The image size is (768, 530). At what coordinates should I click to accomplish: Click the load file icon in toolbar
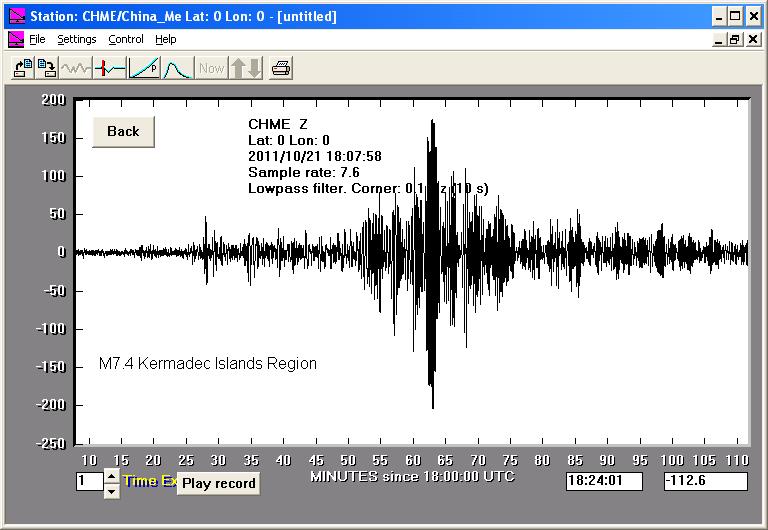coord(21,68)
